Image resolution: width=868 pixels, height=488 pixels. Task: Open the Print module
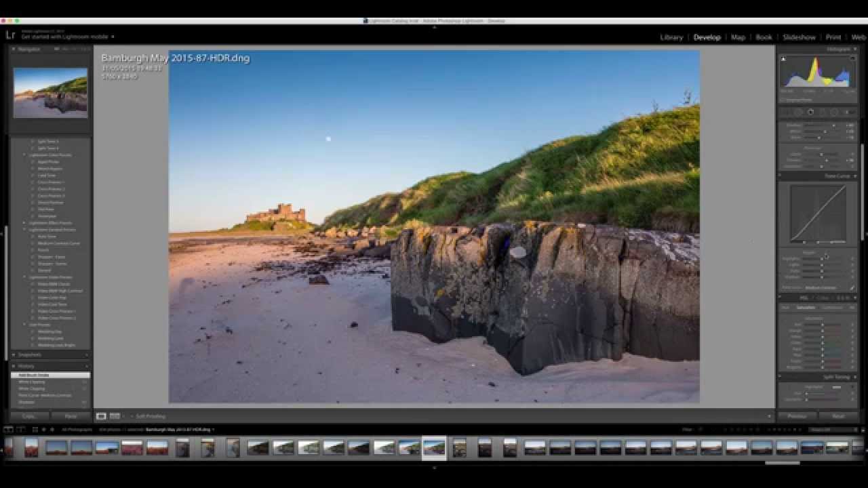click(833, 37)
